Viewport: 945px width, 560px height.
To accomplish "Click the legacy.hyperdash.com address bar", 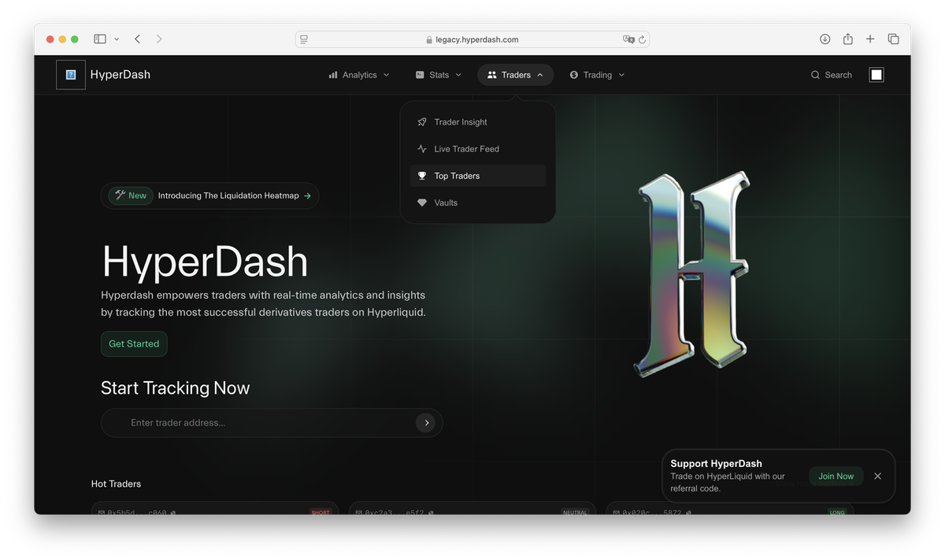I will point(472,39).
